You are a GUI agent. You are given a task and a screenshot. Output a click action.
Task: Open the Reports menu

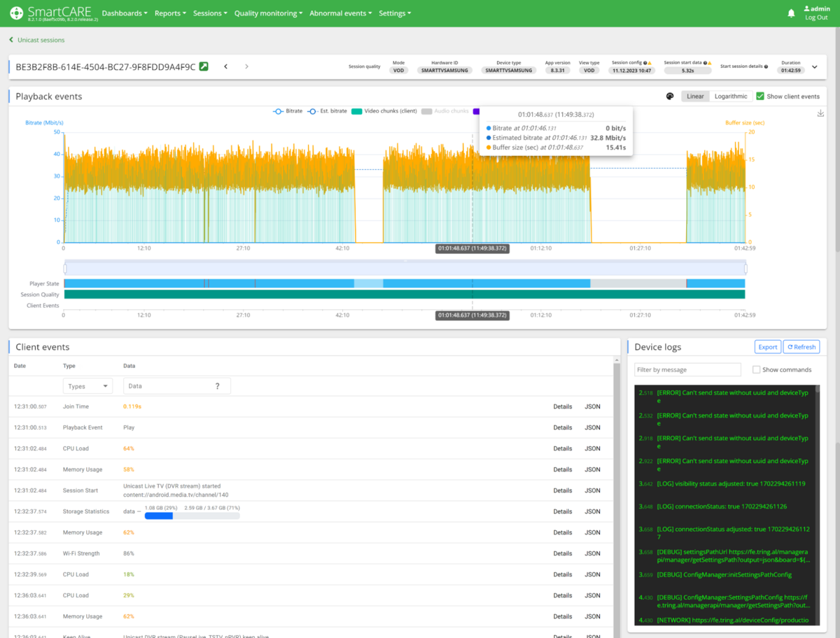point(170,13)
